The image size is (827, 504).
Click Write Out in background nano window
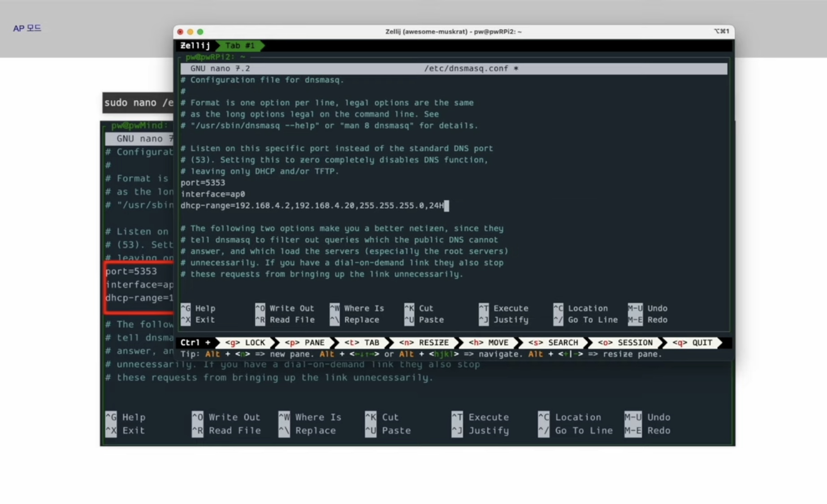(x=226, y=417)
